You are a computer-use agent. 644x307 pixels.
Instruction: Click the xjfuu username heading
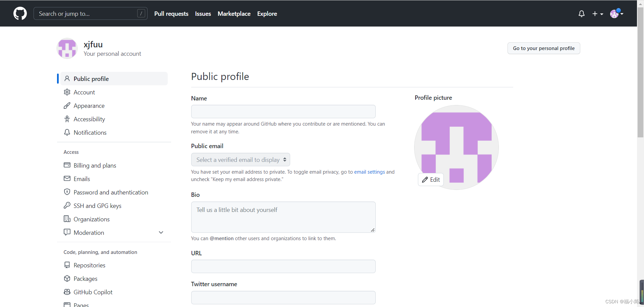93,44
